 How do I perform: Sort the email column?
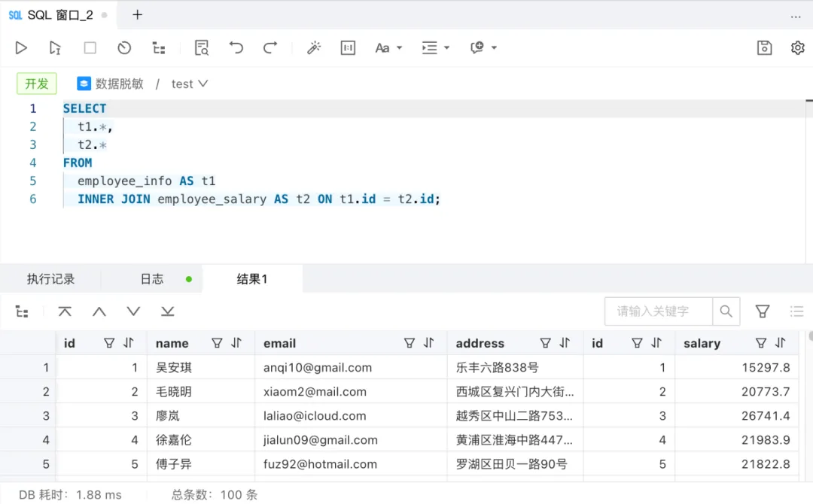click(x=429, y=343)
